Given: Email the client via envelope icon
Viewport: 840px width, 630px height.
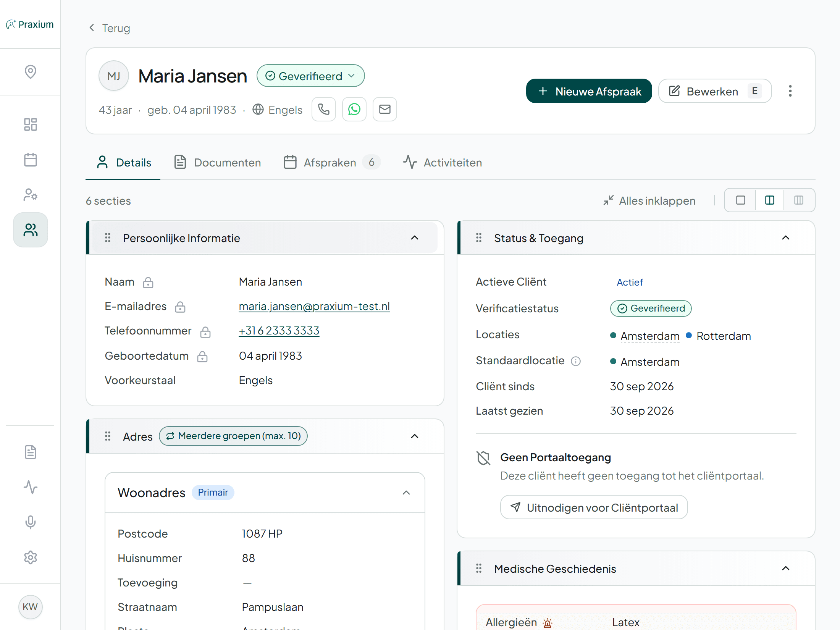Looking at the screenshot, I should point(385,109).
